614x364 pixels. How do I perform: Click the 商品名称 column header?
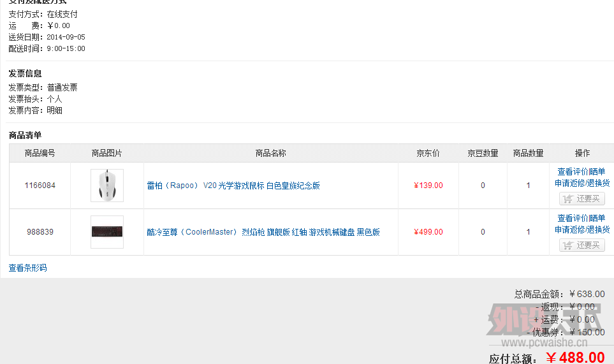[x=270, y=153]
